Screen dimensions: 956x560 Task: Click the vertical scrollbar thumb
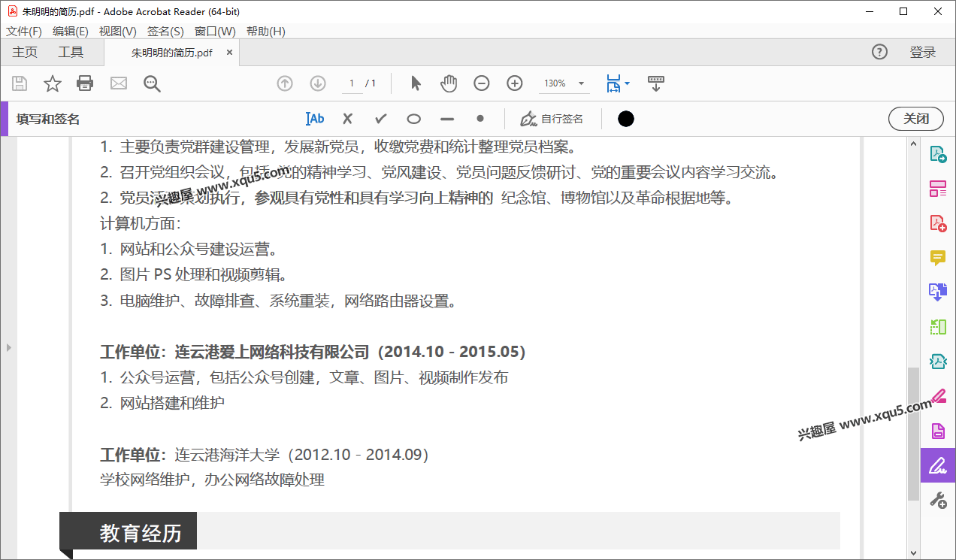[x=913, y=434]
